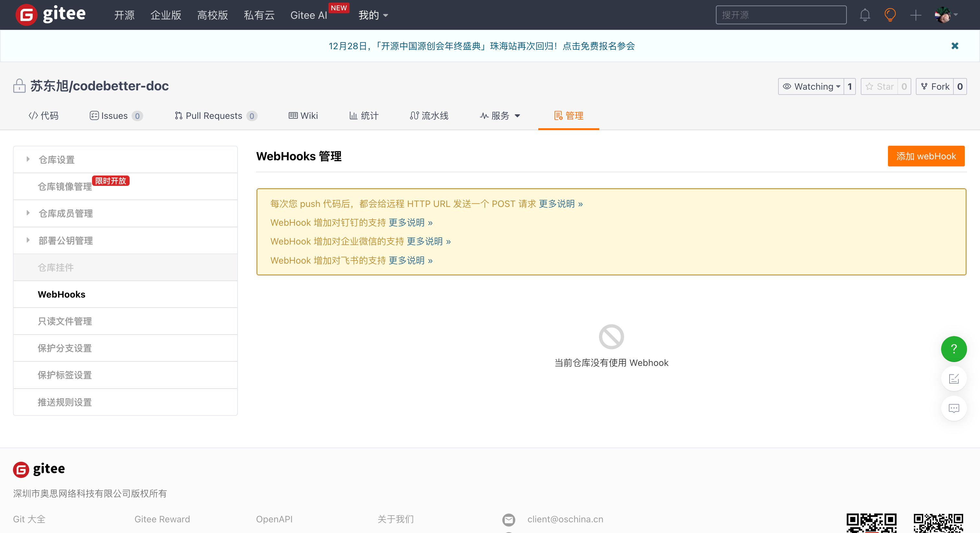Click 更多说明 link for 钉钉 support
Screen dimensions: 980x533
click(x=411, y=223)
